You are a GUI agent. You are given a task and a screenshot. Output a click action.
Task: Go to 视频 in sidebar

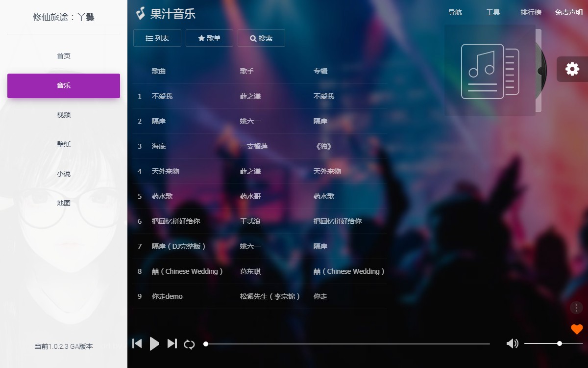point(64,115)
